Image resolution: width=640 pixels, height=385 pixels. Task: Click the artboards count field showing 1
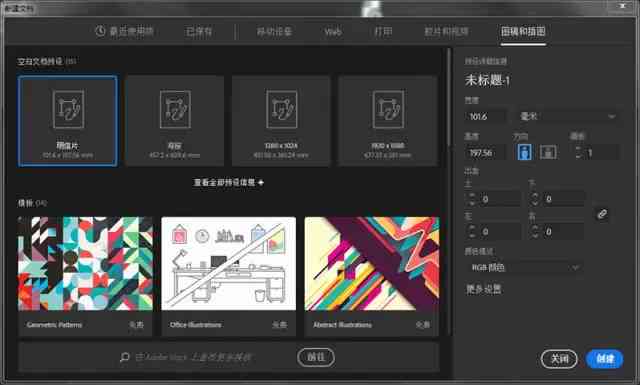pos(602,153)
